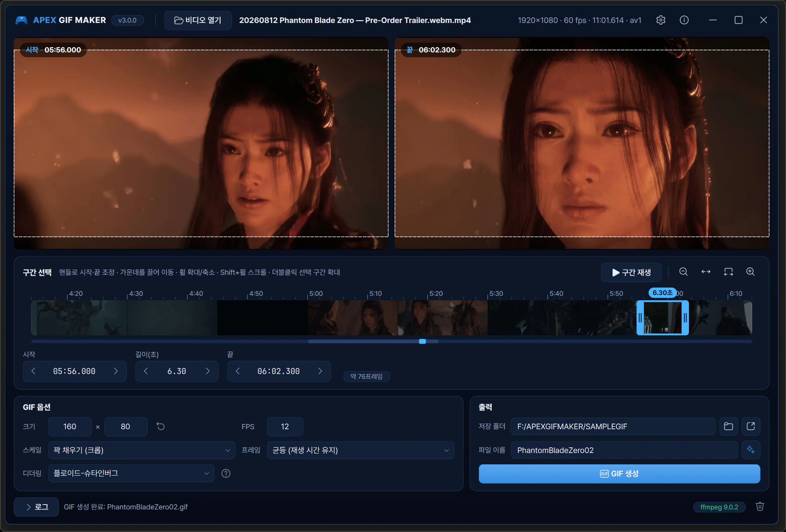Open save folder in external window icon
Image resolution: width=786 pixels, height=532 pixels.
(751, 426)
